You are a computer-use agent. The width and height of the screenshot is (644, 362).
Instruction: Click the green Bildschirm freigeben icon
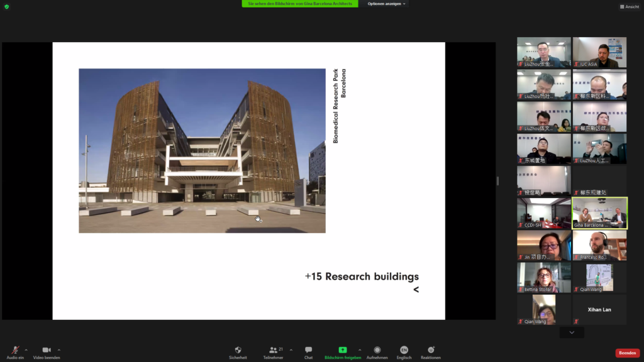point(342,350)
